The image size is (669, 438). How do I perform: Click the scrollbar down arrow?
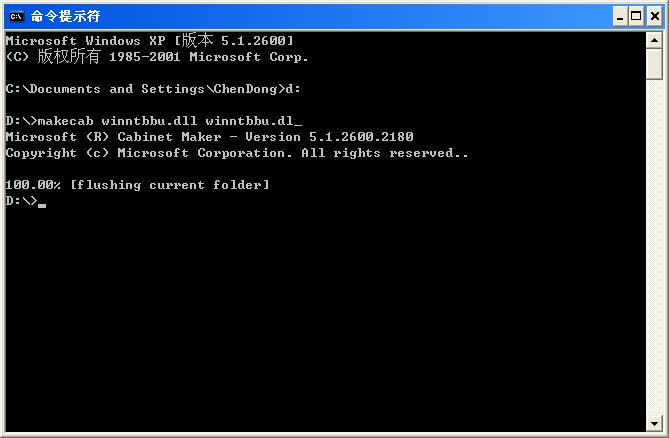point(654,423)
